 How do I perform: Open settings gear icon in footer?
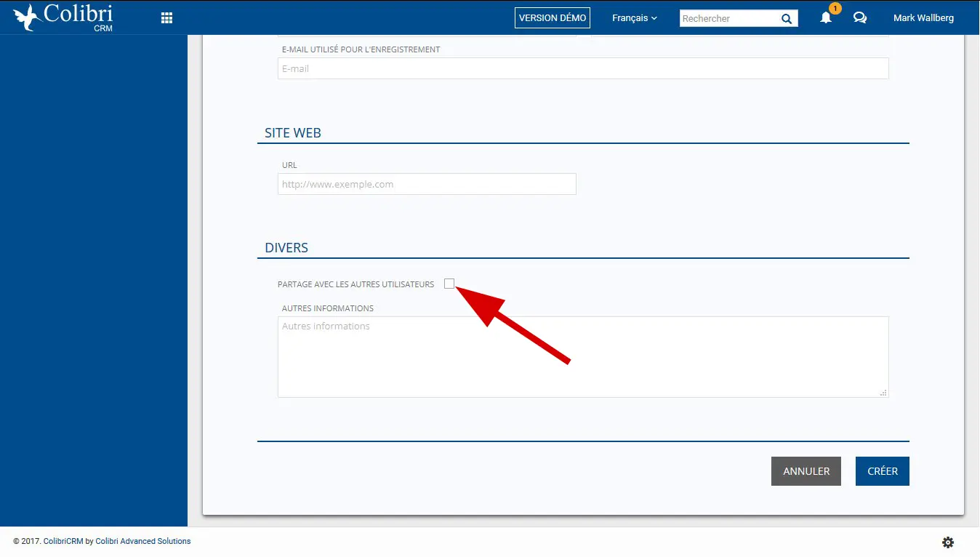(948, 542)
